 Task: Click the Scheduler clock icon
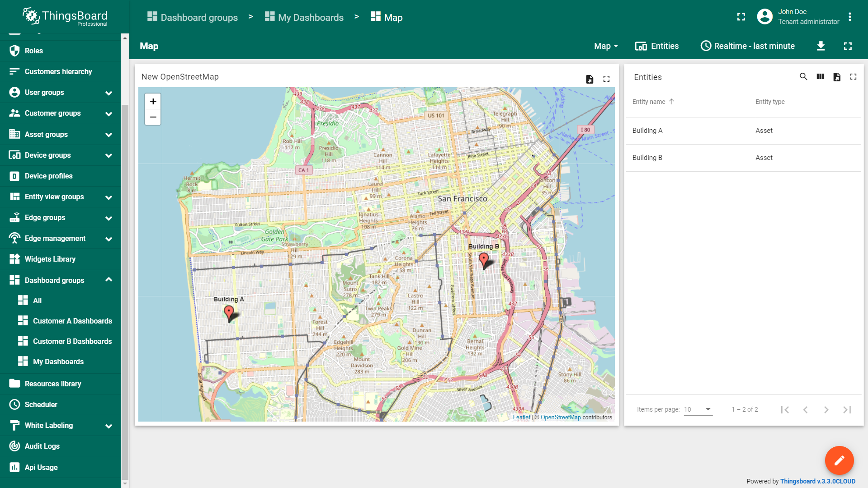point(14,404)
